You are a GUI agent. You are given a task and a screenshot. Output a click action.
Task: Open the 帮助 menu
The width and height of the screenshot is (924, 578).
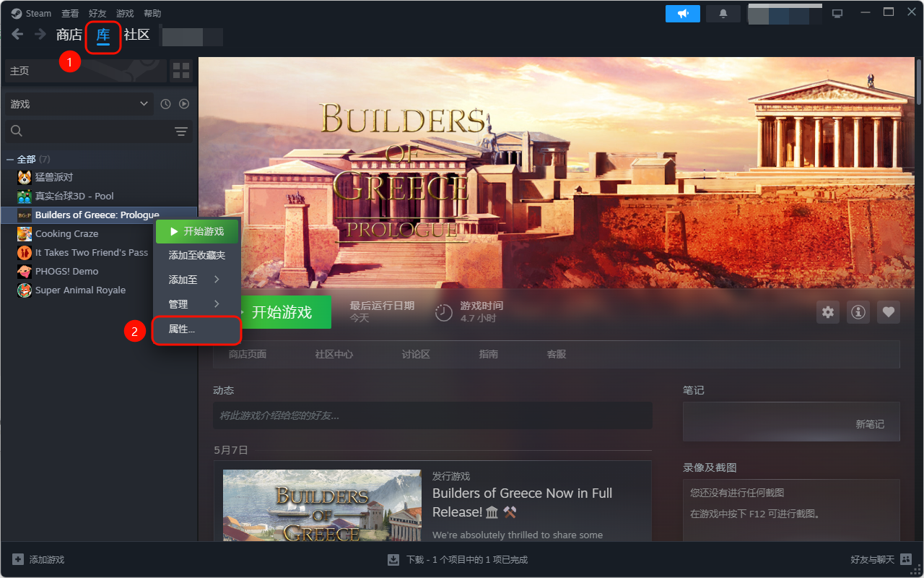pos(152,13)
